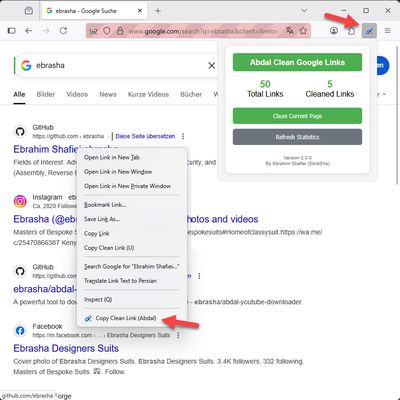The image size is (400, 400).
Task: Select the 'ebrasha - Google Suche' browser tab
Action: [x=94, y=11]
